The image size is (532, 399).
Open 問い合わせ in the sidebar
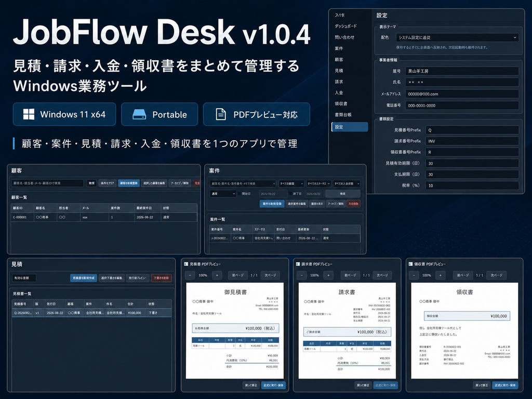344,37
